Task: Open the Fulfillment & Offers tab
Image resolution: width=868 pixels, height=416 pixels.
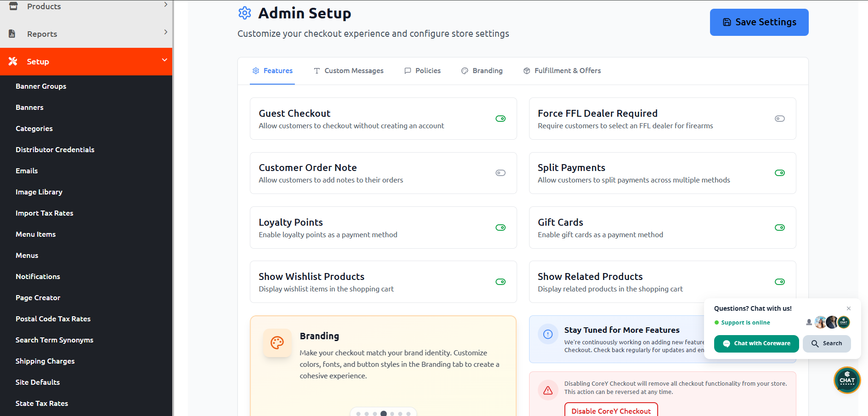Action: 562,71
